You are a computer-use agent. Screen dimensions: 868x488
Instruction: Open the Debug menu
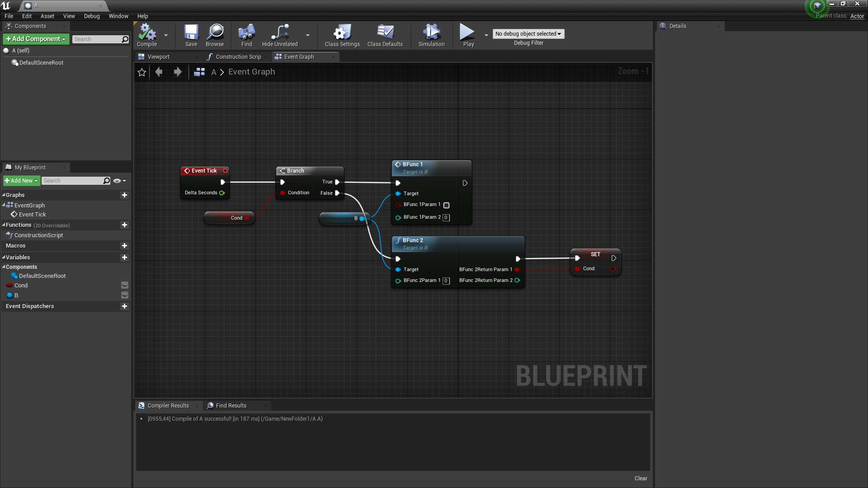pos(92,16)
